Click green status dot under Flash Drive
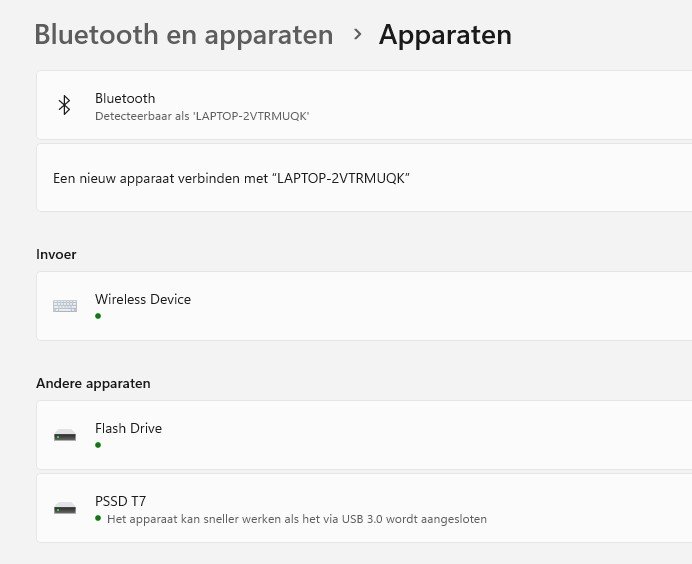Screen dimensions: 692x564 coord(98,445)
